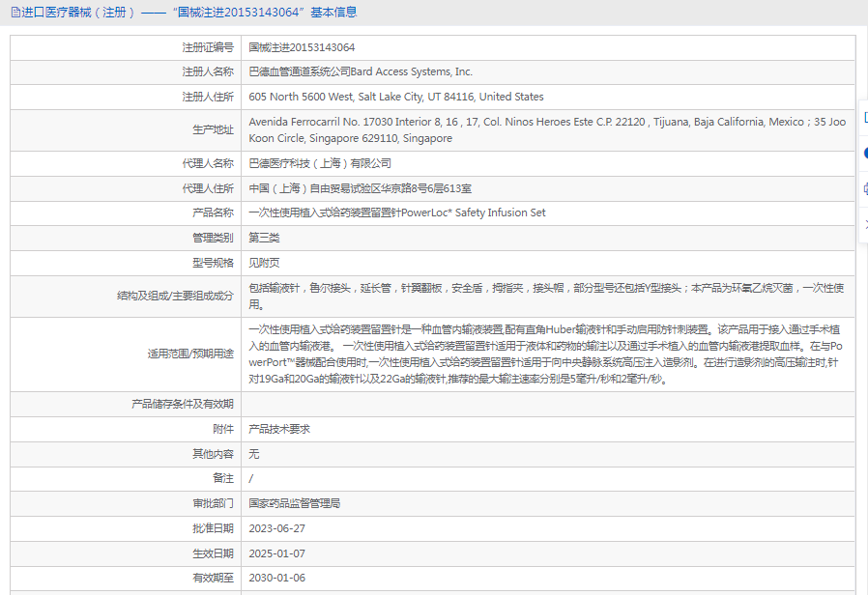Select the intended use paragraph mentioning Huber输液针
The width and height of the screenshot is (868, 595).
click(545, 354)
